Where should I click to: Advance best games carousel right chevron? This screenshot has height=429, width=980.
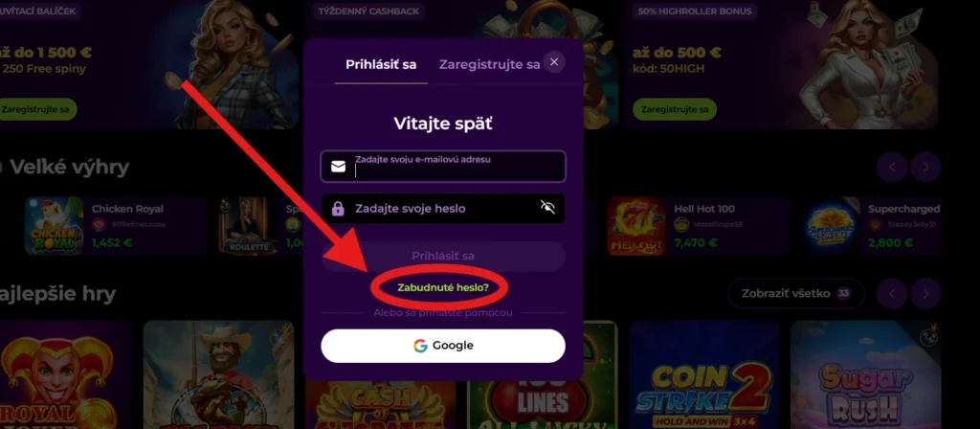[925, 293]
